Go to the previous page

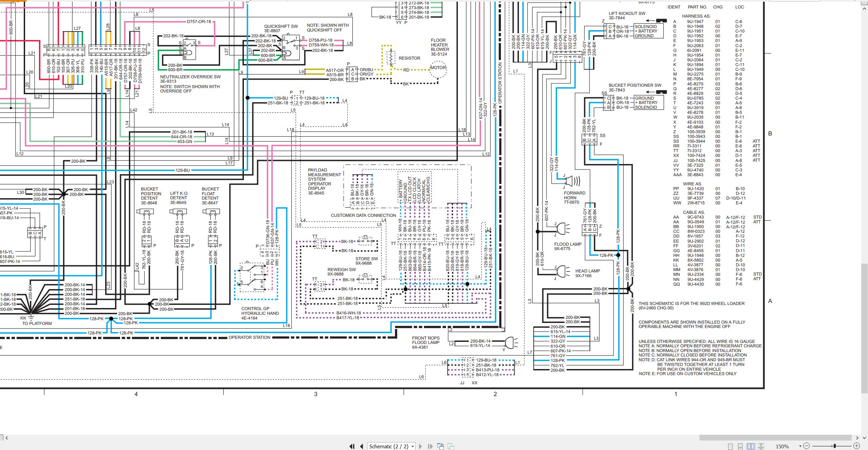362,446
